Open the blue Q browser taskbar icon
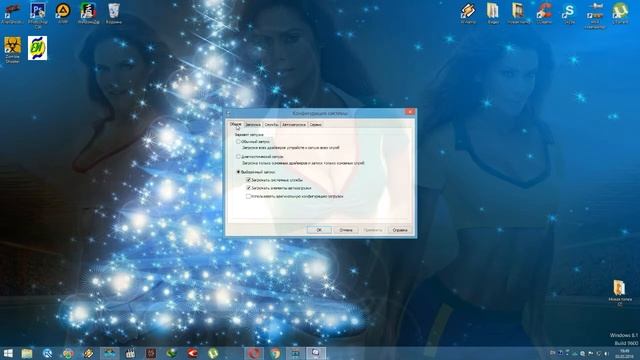The width and height of the screenshot is (640, 360). tap(47, 353)
